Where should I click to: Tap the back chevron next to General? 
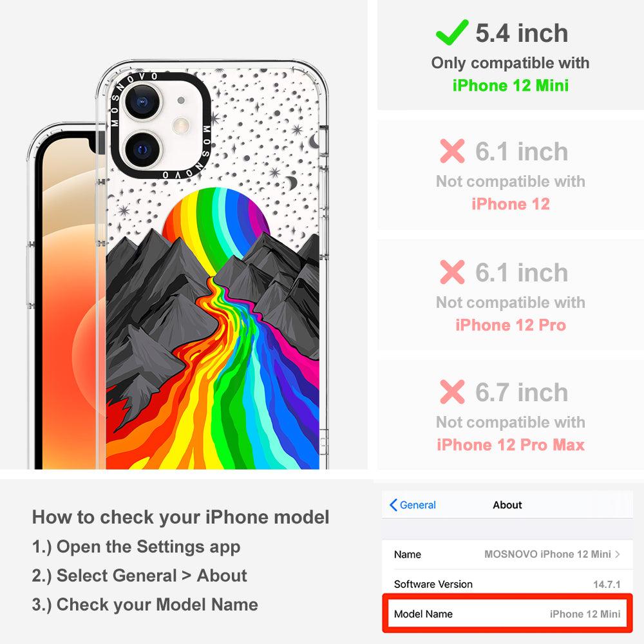(393, 505)
